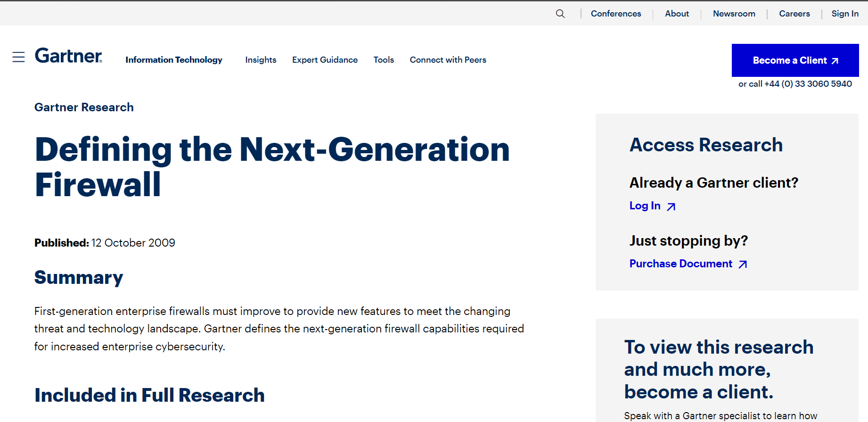Click the Gartner logo
The width and height of the screenshot is (868, 422).
(x=69, y=56)
